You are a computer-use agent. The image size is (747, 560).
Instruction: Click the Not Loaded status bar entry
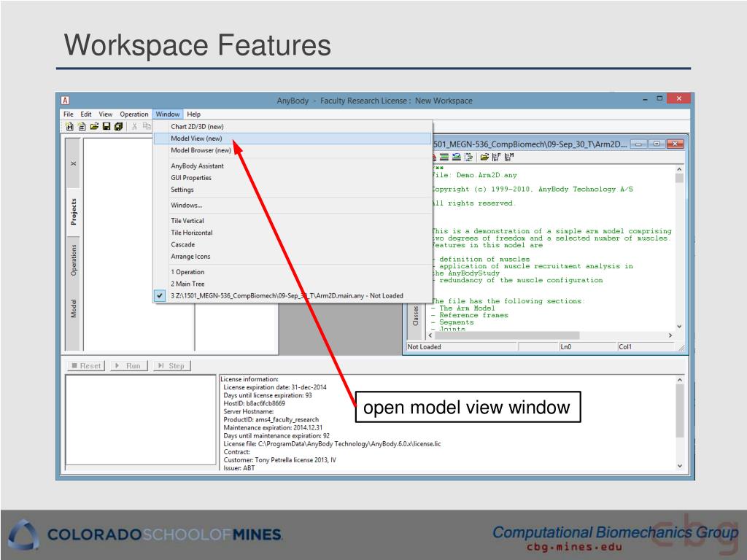point(461,347)
